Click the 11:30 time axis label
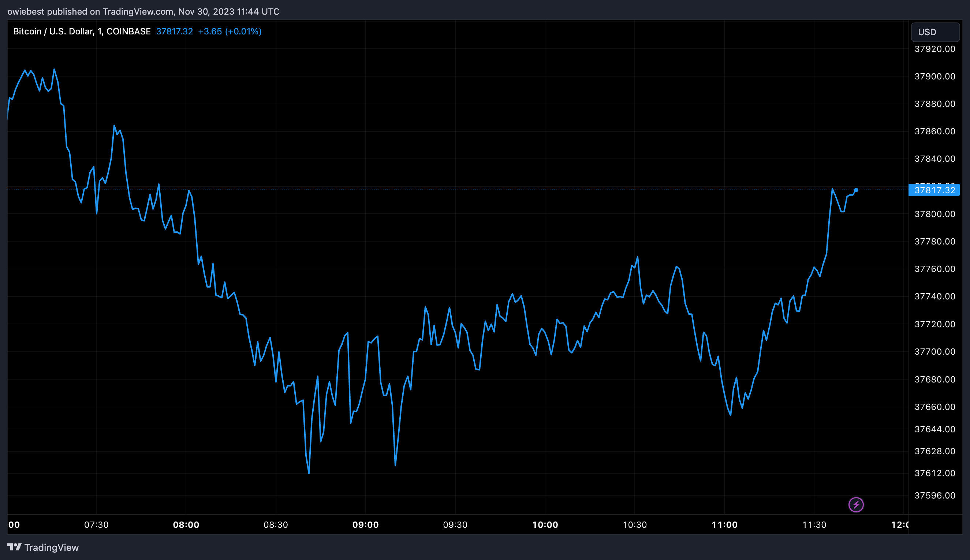 click(814, 525)
